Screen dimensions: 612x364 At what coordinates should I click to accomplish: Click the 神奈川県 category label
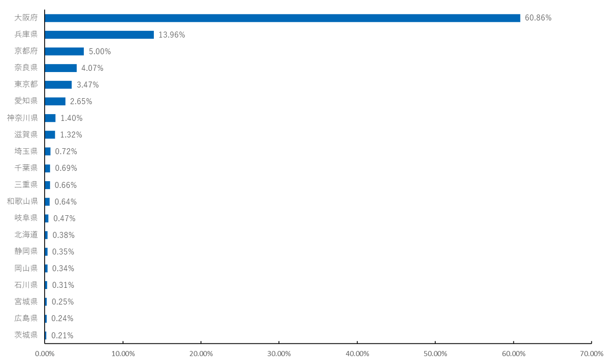pos(22,118)
